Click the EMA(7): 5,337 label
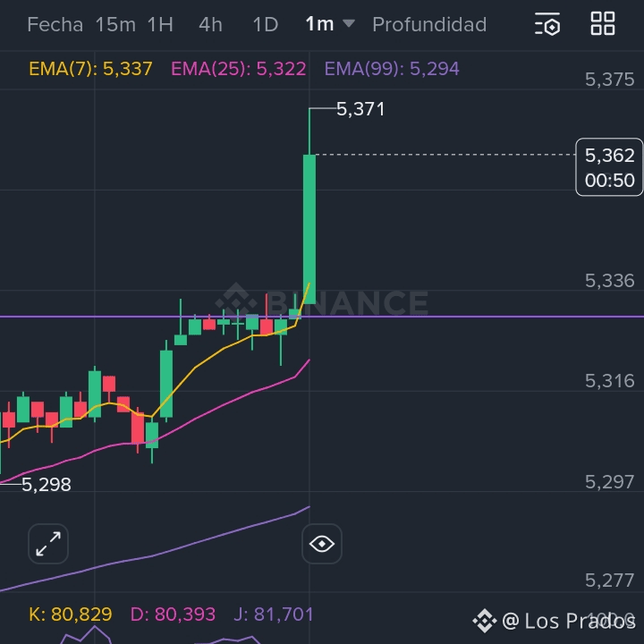 tap(90, 69)
